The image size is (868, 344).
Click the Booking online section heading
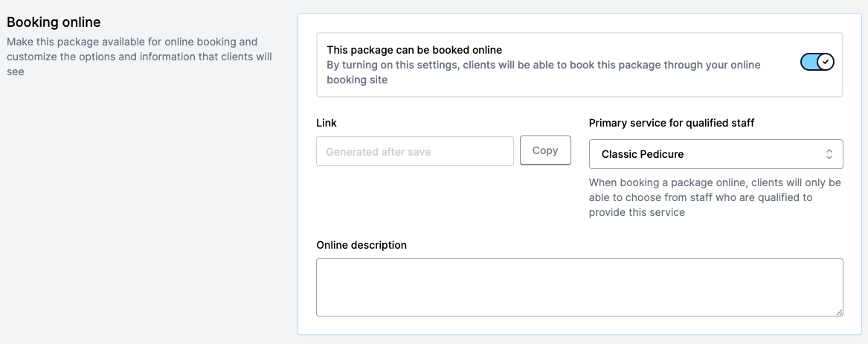(x=54, y=23)
